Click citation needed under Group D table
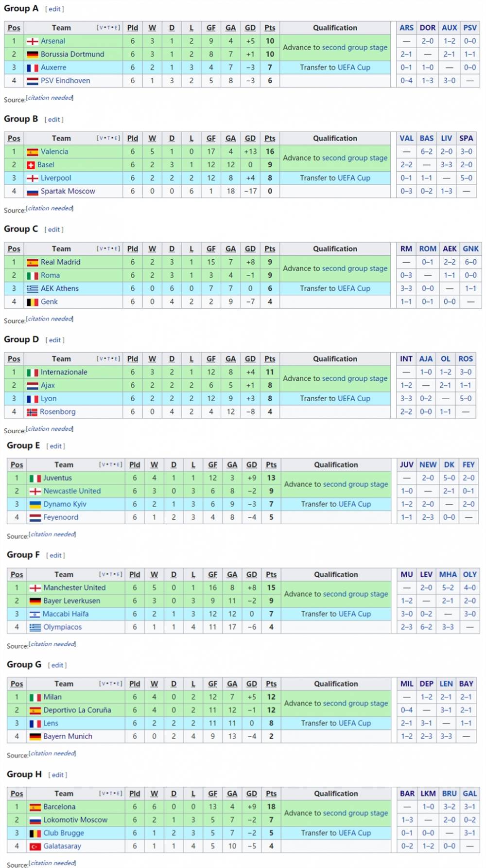The image size is (486, 868). pos(50,429)
